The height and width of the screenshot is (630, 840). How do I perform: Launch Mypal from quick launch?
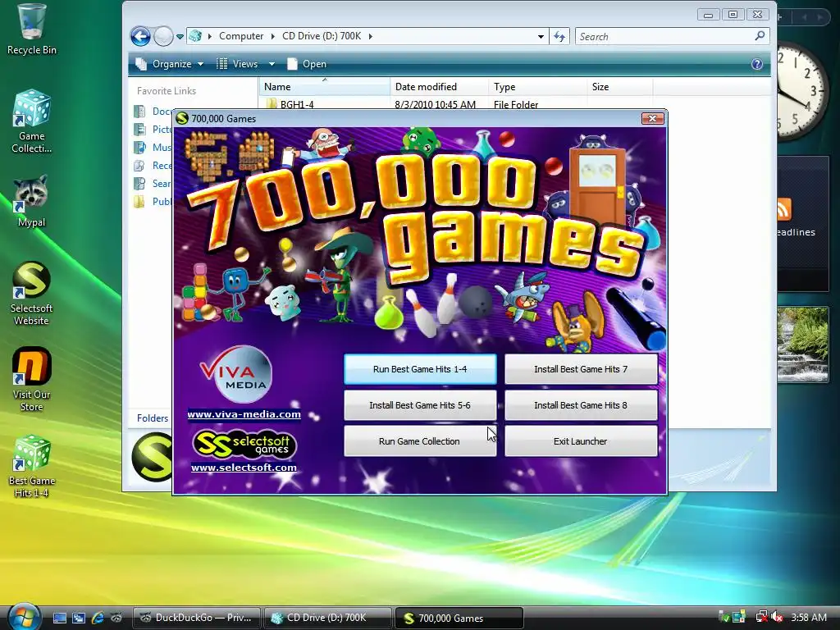coord(116,618)
